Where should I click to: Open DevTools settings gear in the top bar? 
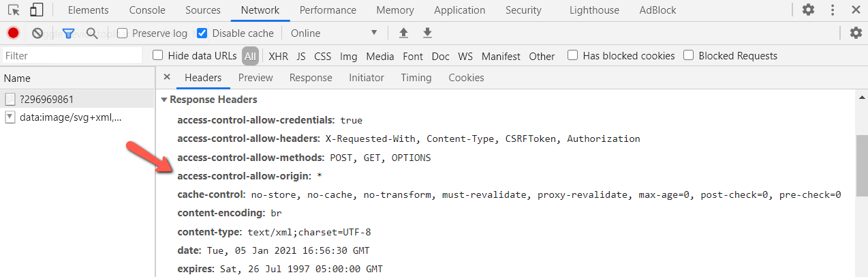[x=808, y=10]
